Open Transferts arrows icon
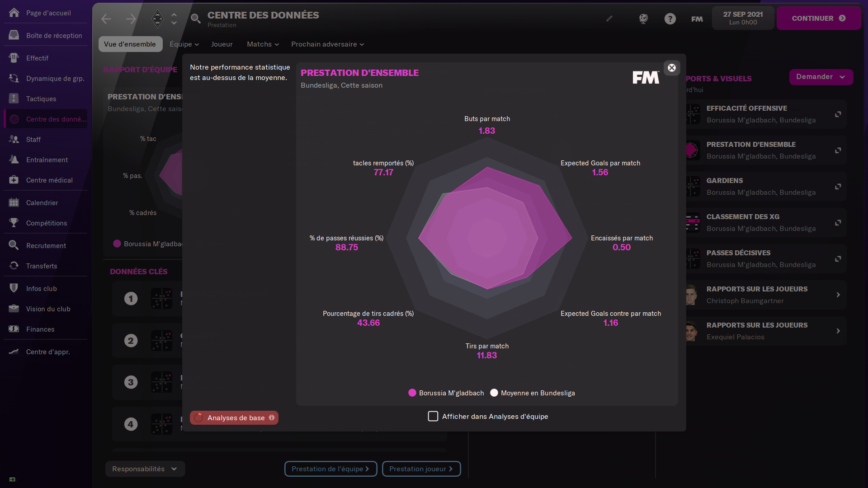 pyautogui.click(x=14, y=266)
